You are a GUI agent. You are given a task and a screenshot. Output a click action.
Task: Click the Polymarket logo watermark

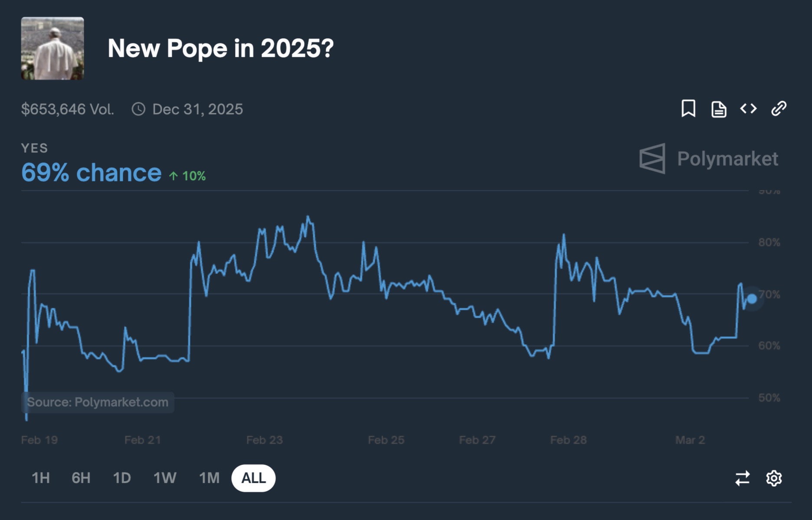709,159
